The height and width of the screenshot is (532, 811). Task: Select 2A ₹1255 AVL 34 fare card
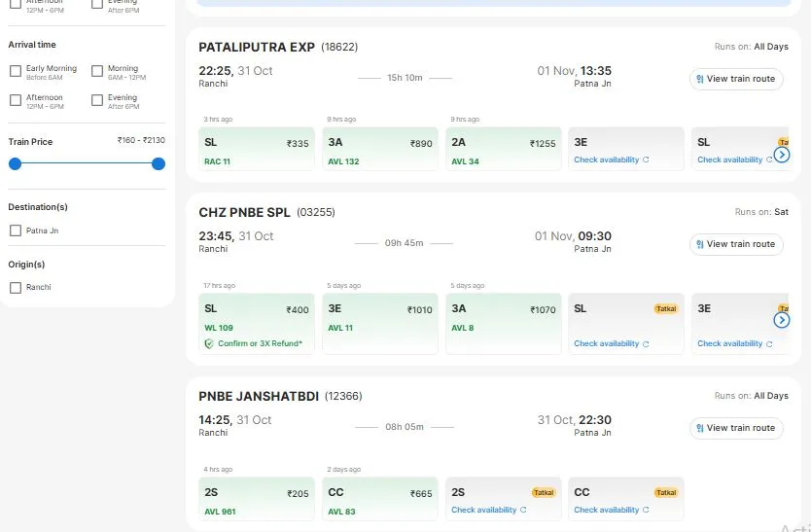point(504,149)
